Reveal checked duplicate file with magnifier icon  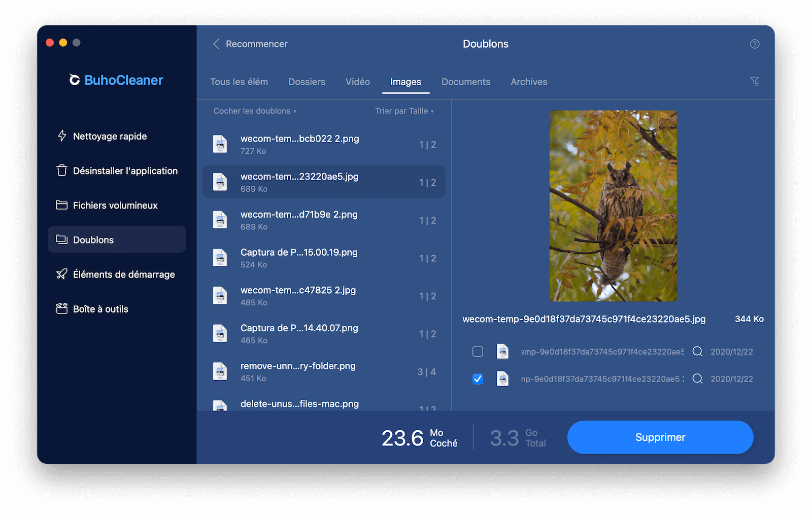tap(698, 379)
